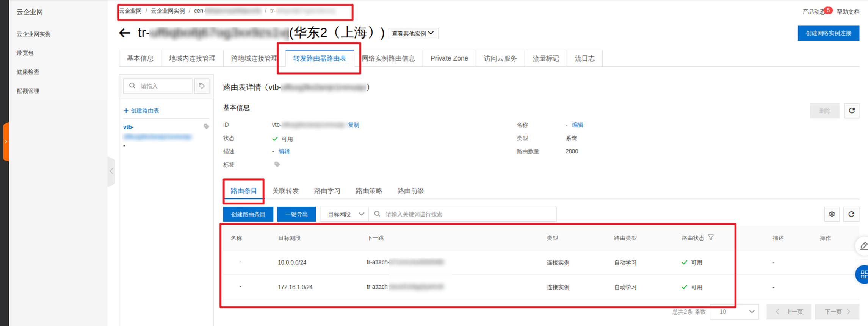Image resolution: width=868 pixels, height=326 pixels.
Task: Click the 复制 link next to the ID
Action: click(353, 125)
